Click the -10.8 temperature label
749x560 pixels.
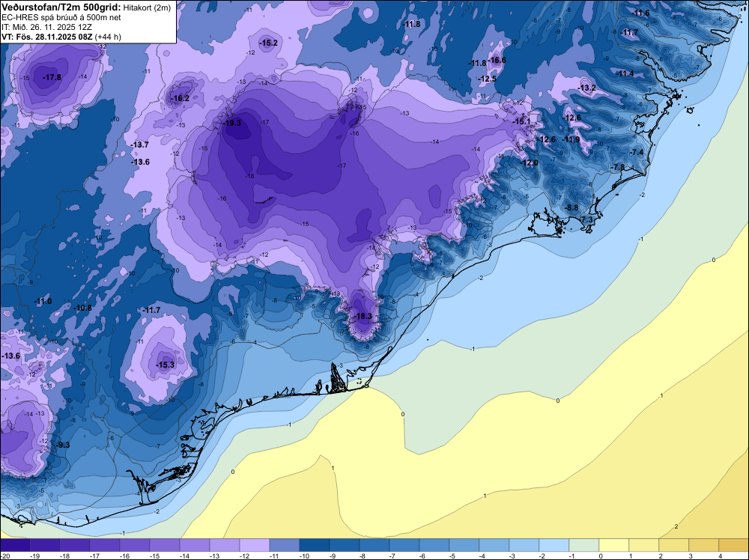[x=84, y=308]
